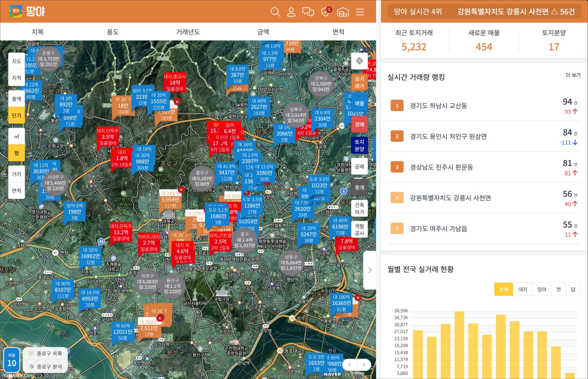The height and width of the screenshot is (379, 588).
Task: Activate 면적 measuring tool
Action: 17,191
